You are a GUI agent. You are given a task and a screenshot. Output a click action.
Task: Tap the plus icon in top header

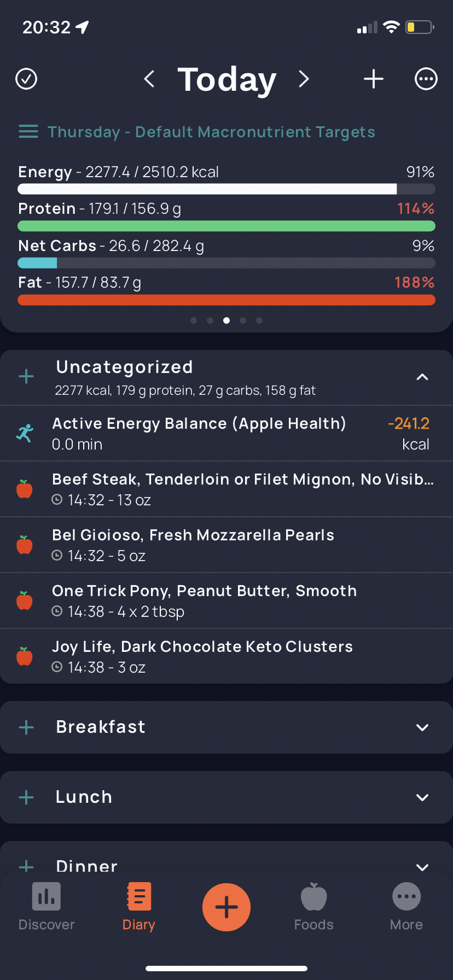tap(374, 79)
